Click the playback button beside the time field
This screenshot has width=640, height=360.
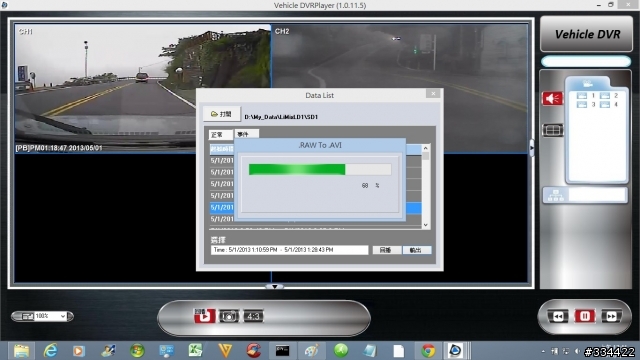coord(386,250)
